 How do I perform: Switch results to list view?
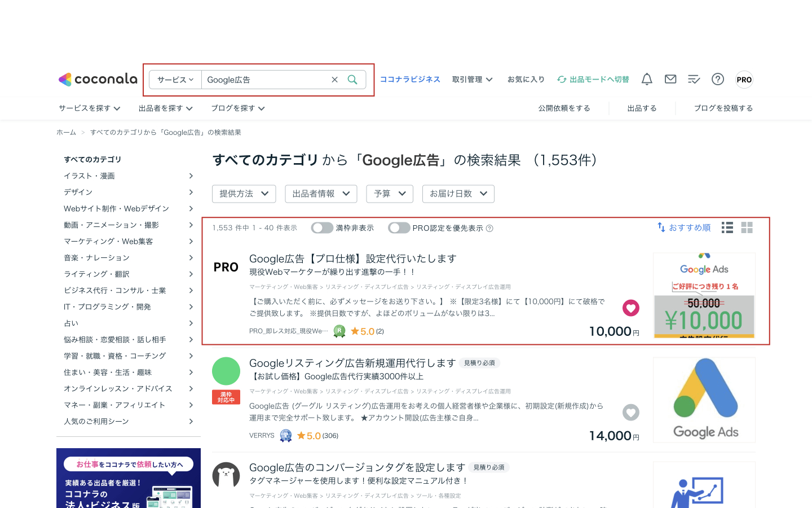tap(727, 227)
